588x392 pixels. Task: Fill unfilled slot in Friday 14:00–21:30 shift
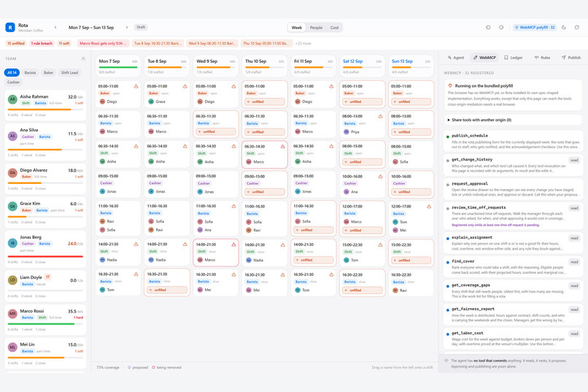point(314,260)
